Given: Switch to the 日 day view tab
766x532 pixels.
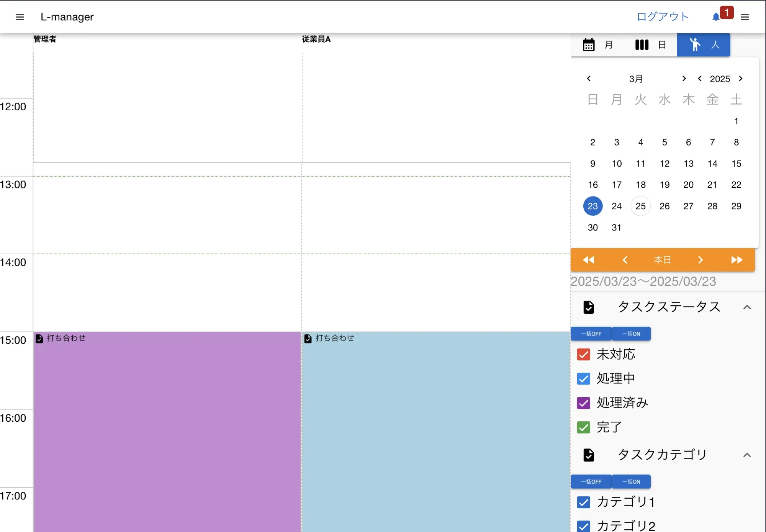Looking at the screenshot, I should tap(651, 45).
